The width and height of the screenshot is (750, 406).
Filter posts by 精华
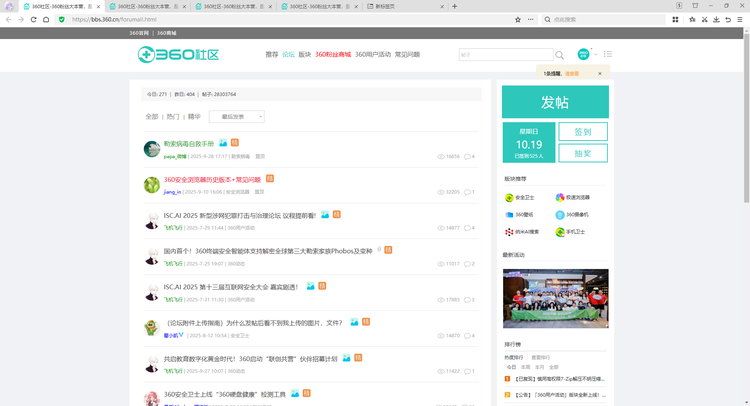(194, 117)
